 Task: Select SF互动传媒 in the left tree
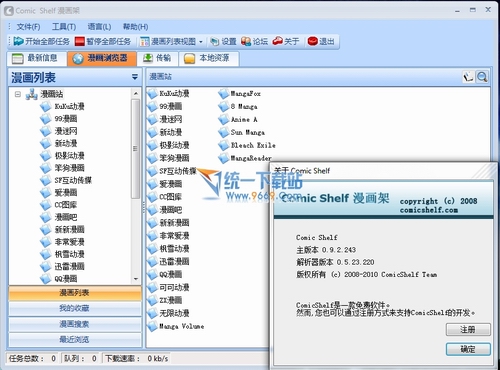[x=73, y=180]
